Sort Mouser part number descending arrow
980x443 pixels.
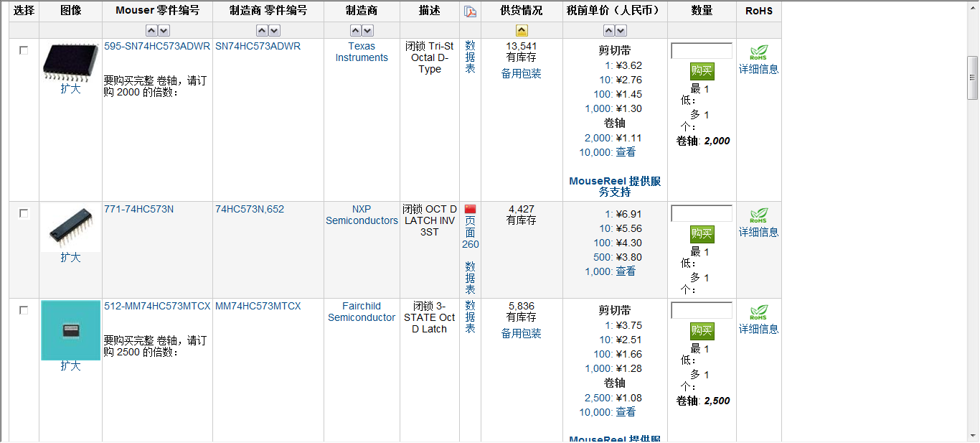[x=164, y=31]
